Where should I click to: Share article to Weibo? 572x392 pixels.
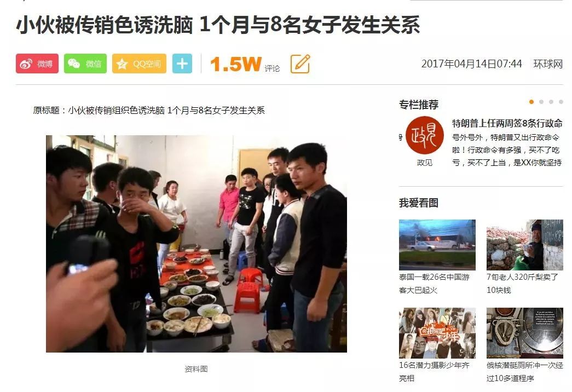(x=37, y=64)
